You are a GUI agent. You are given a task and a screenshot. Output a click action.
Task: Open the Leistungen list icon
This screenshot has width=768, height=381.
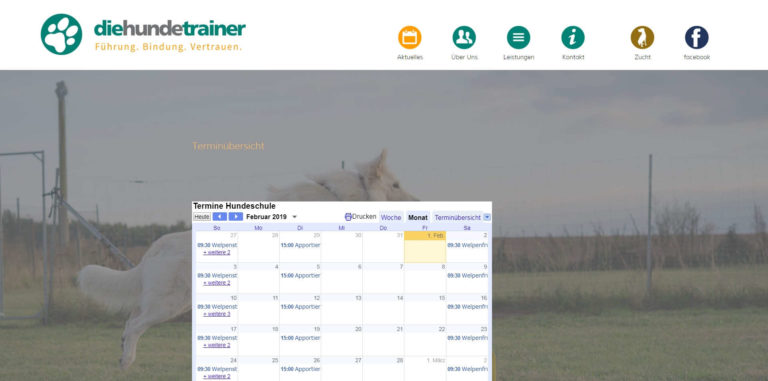click(x=518, y=37)
